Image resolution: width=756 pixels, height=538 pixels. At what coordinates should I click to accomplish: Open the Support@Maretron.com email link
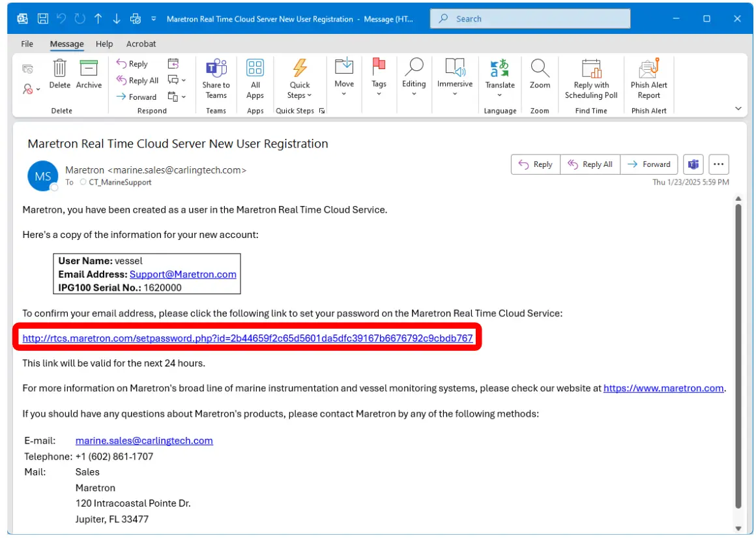(x=182, y=275)
